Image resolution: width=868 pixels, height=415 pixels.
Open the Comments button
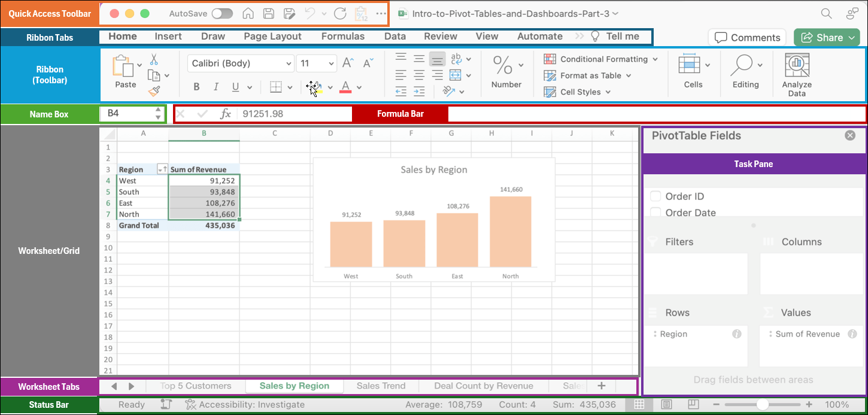coord(747,37)
